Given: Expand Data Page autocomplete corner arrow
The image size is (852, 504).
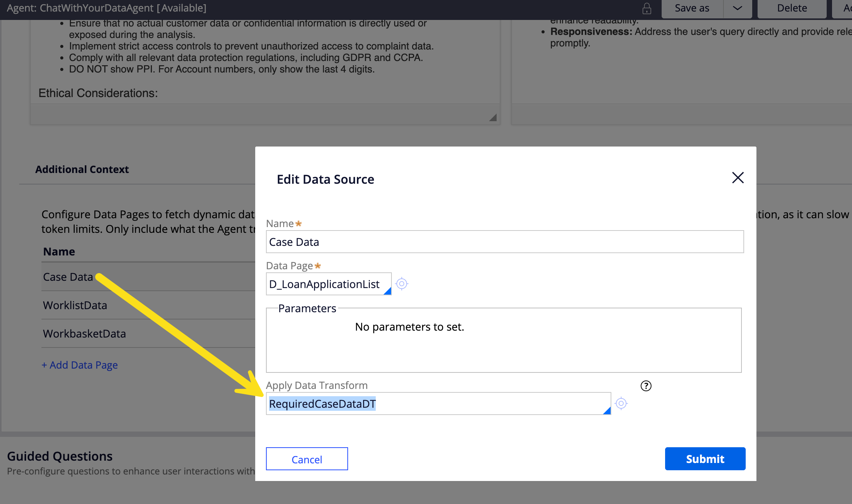Looking at the screenshot, I should [x=388, y=291].
